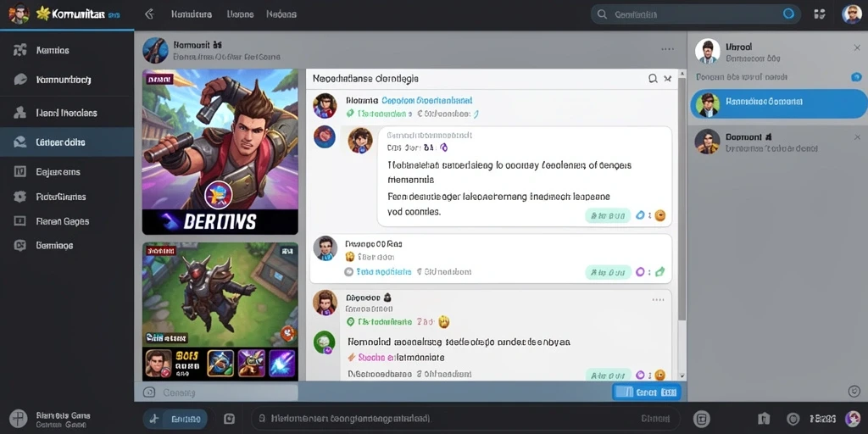
Task: Select the blue-framed ability icon in the knight card
Action: pos(220,363)
